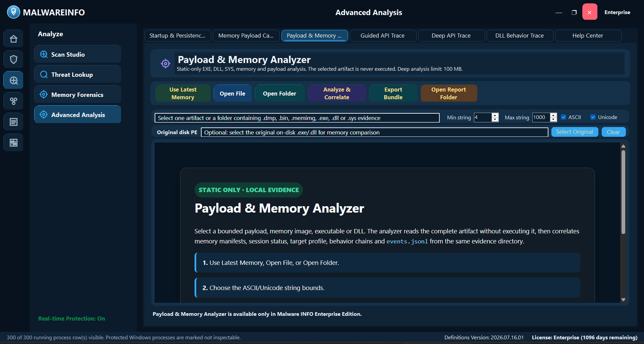Decrease Min string value with down arrow
The width and height of the screenshot is (644, 344).
(x=495, y=119)
